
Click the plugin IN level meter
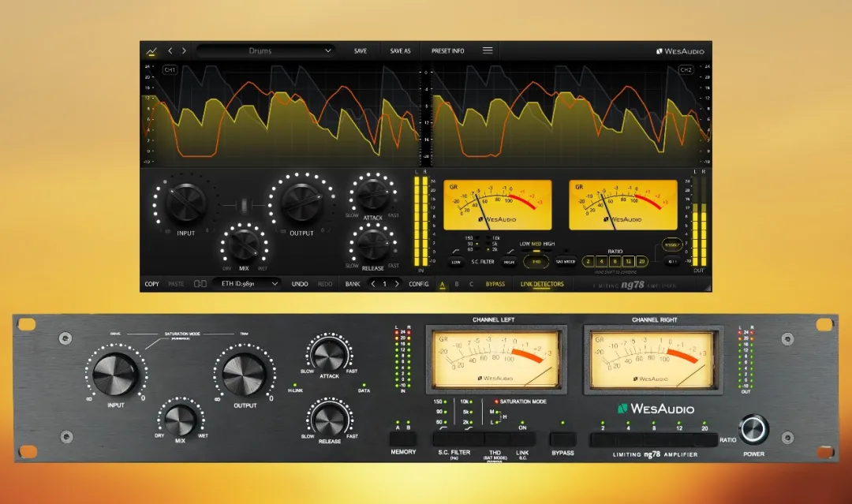pyautogui.click(x=421, y=221)
